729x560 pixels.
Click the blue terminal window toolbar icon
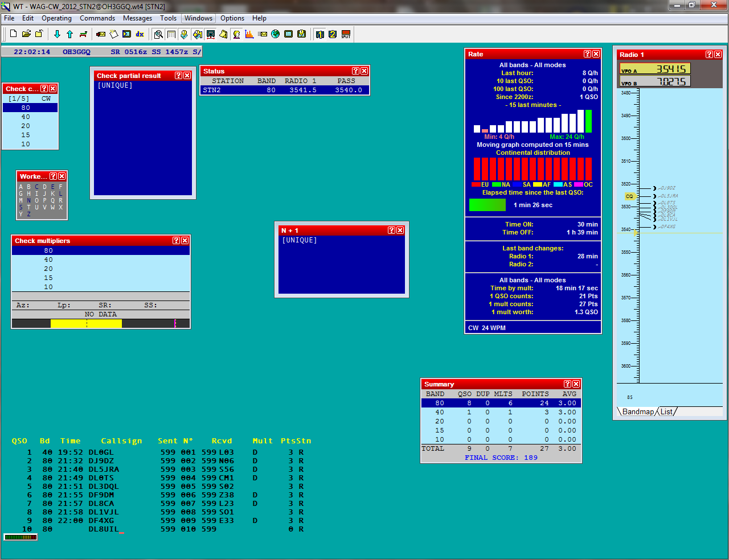coord(126,34)
